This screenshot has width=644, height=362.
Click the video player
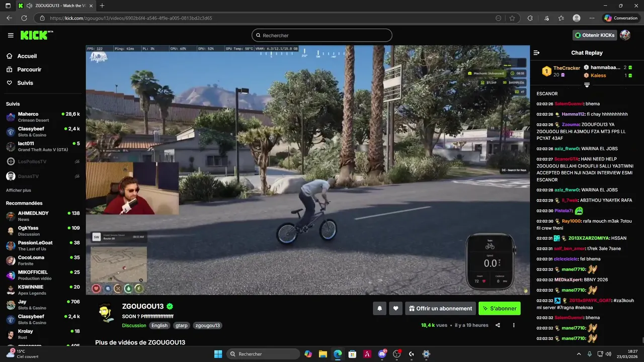307,170
